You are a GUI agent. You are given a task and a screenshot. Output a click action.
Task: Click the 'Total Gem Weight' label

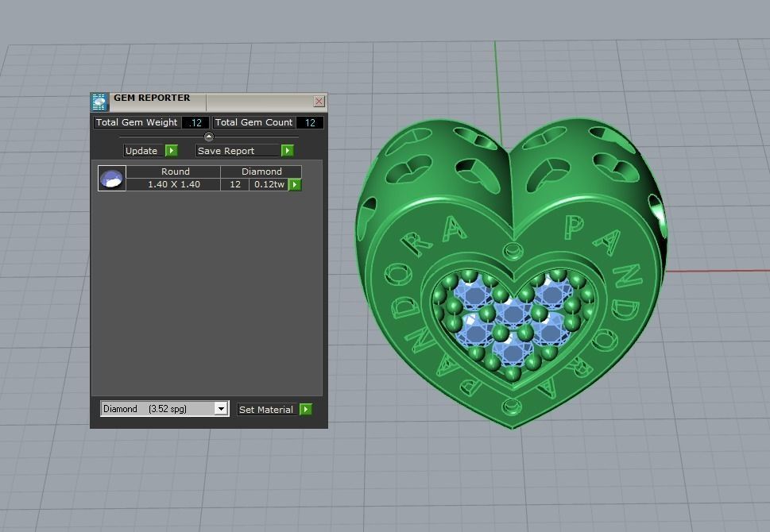click(137, 123)
